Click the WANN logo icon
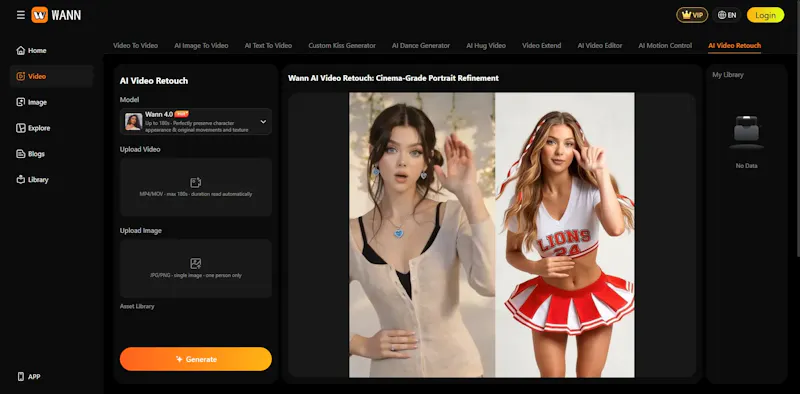The width and height of the screenshot is (800, 394). [39, 15]
